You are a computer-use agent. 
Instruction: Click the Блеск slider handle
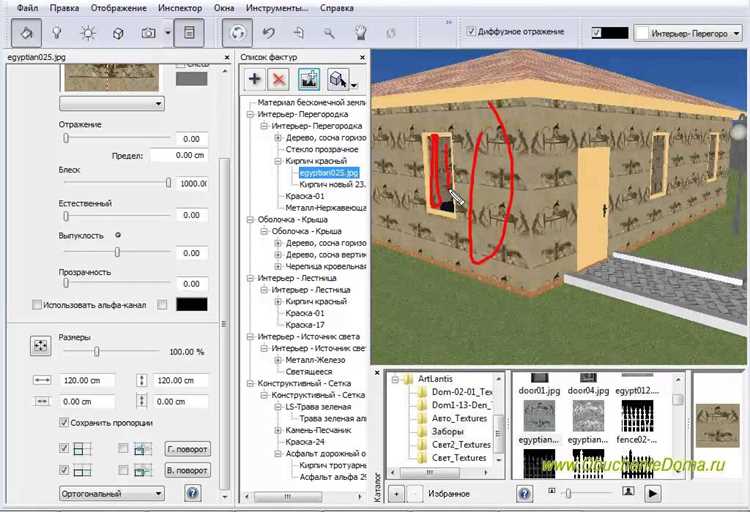(168, 183)
